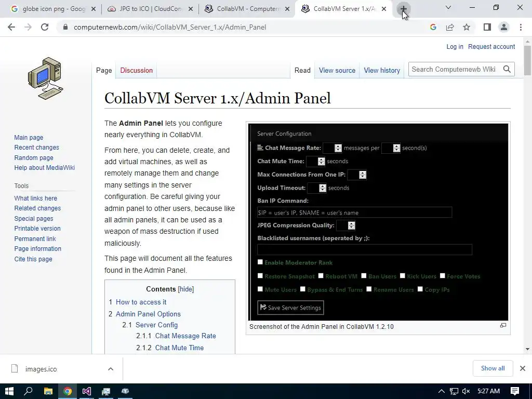Open What links here
The height and width of the screenshot is (399, 532).
click(36, 198)
